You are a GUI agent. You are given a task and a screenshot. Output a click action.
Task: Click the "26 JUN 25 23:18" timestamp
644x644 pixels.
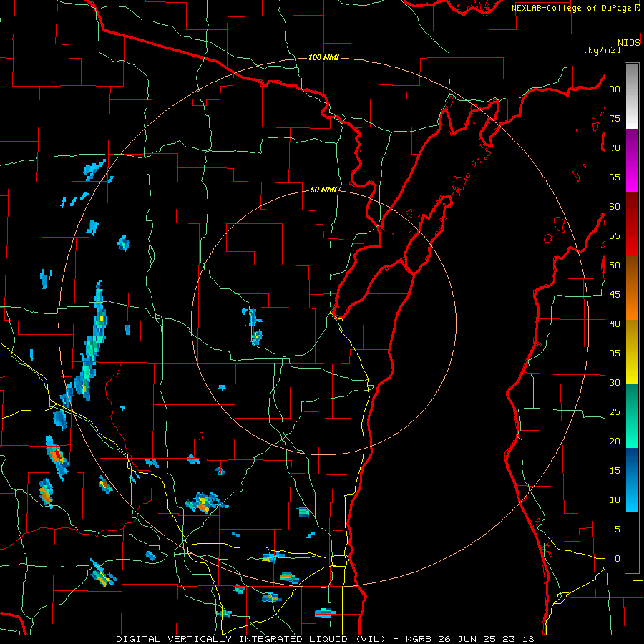tap(486, 639)
